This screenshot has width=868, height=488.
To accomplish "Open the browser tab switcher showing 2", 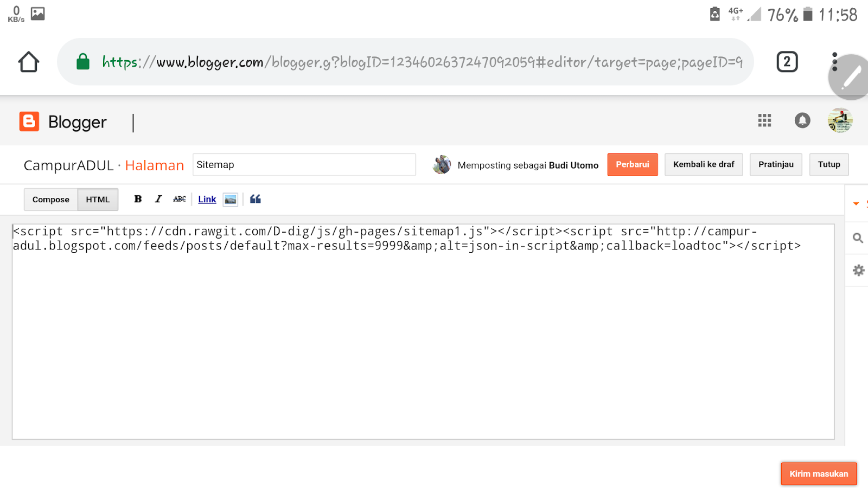I will click(787, 62).
